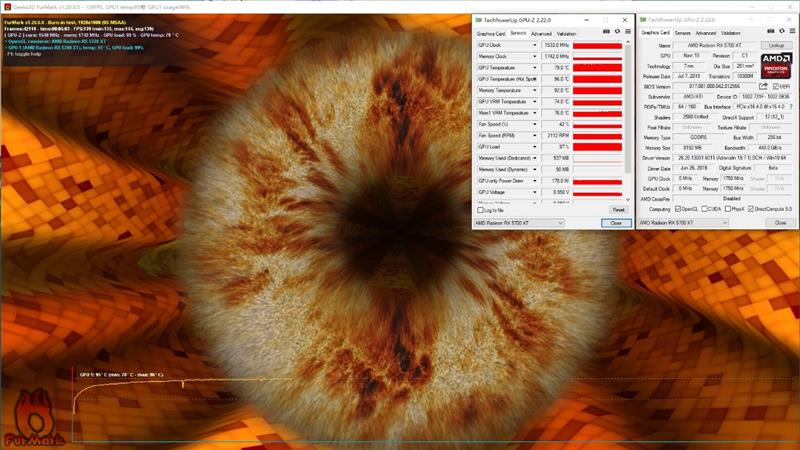Image resolution: width=800 pixels, height=450 pixels.
Task: Click the hamburger menu in Graphics Card window
Action: point(790,33)
